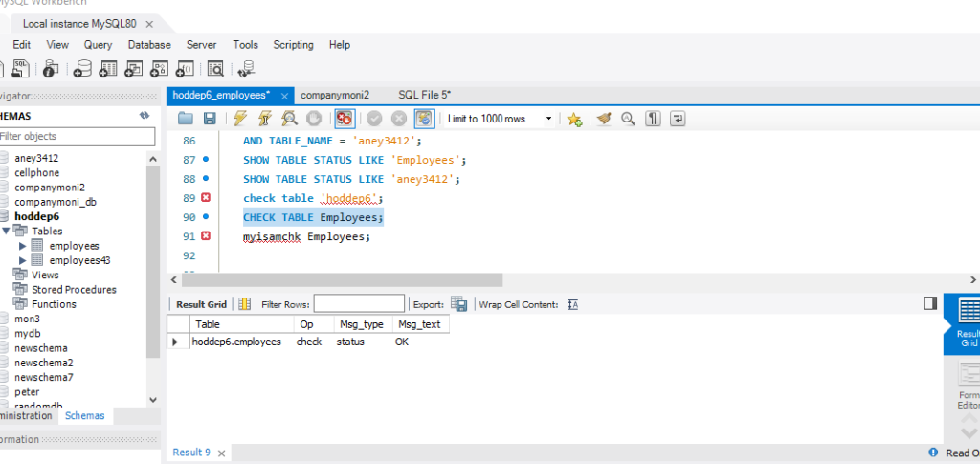The height and width of the screenshot is (464, 980).
Task: Open a script file in editor
Action: coord(186,119)
